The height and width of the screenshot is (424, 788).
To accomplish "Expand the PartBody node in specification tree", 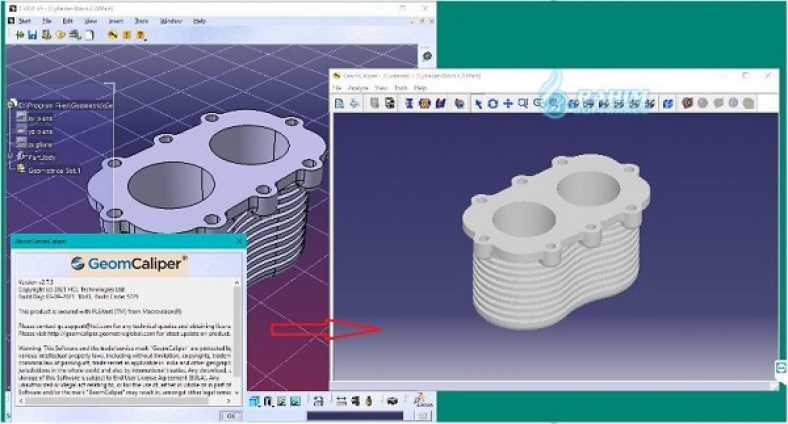I will coord(11,157).
